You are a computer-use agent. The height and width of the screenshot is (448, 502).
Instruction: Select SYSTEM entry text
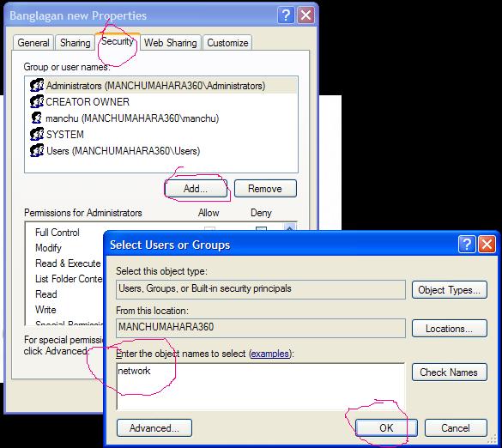(x=64, y=135)
